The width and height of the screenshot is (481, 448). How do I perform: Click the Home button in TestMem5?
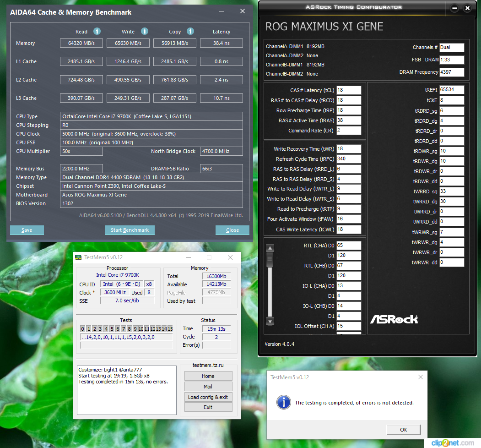208,376
